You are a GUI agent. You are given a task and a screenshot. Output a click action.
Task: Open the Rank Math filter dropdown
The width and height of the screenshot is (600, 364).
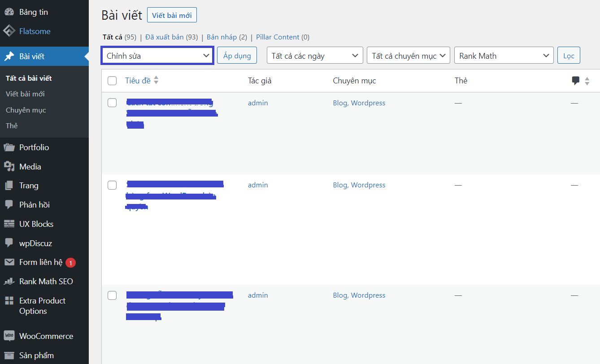click(504, 56)
